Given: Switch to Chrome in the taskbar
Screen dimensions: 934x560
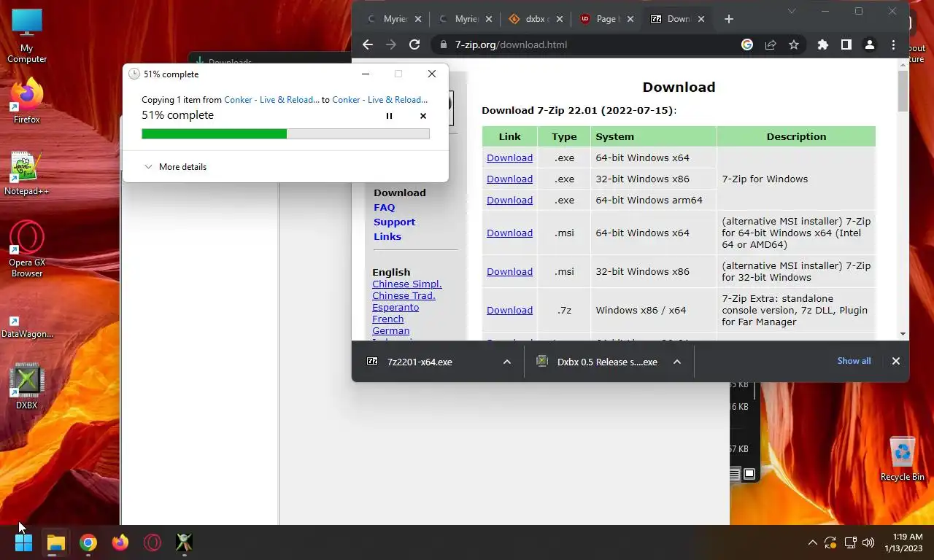Looking at the screenshot, I should tap(88, 542).
